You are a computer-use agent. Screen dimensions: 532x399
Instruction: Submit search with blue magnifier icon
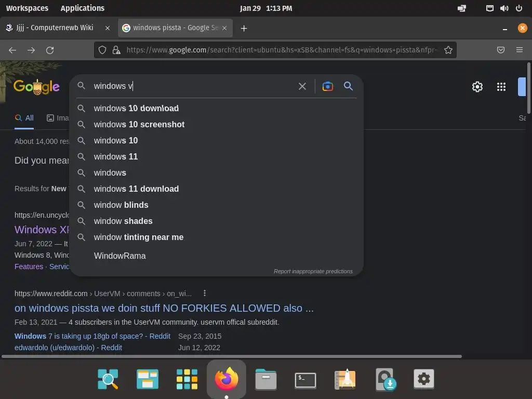coord(348,86)
